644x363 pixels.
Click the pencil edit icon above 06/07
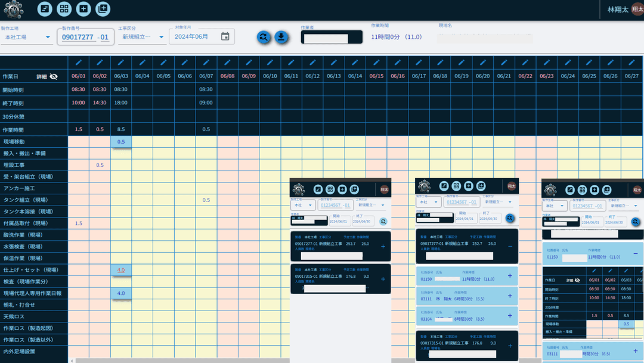pos(206,63)
